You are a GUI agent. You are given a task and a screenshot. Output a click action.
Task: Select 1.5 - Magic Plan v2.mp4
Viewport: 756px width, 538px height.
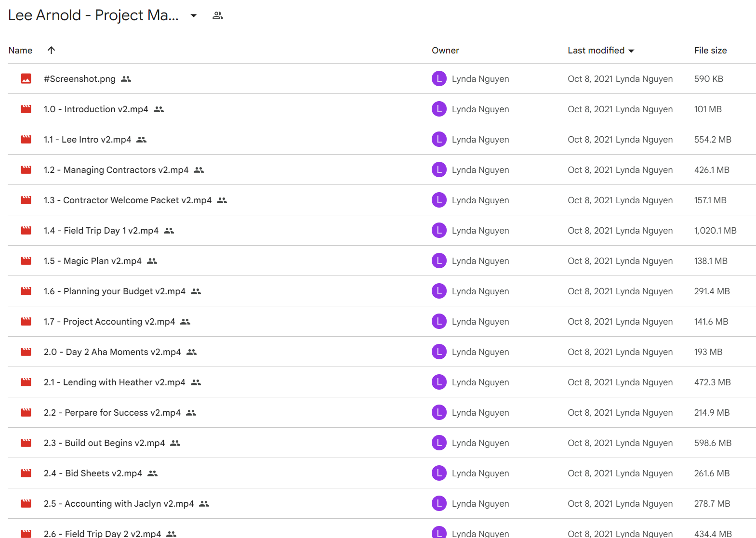93,261
